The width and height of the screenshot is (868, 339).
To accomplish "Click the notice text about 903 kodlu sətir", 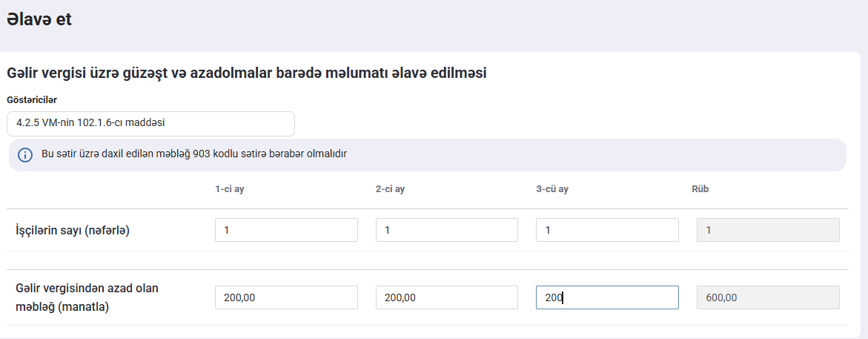I will pos(194,154).
